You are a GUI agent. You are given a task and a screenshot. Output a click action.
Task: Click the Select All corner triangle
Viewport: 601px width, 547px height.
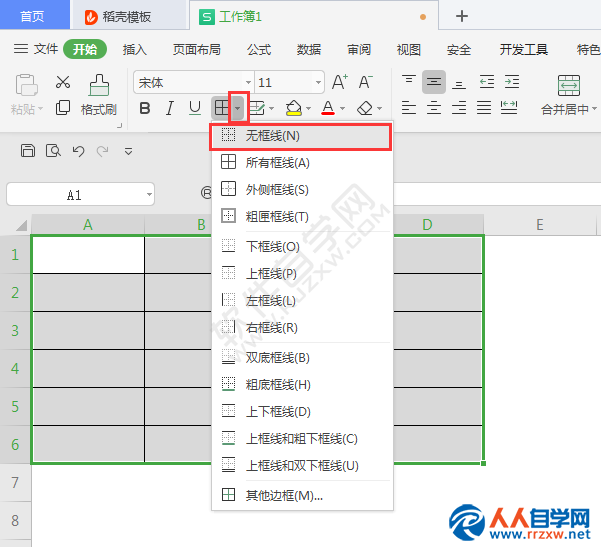click(21, 225)
